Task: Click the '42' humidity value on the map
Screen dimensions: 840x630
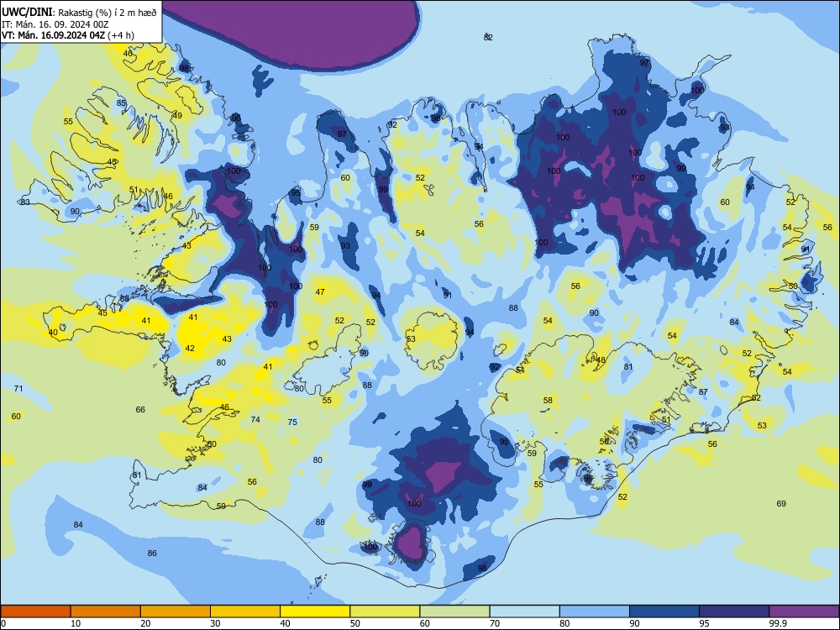Action: click(190, 349)
